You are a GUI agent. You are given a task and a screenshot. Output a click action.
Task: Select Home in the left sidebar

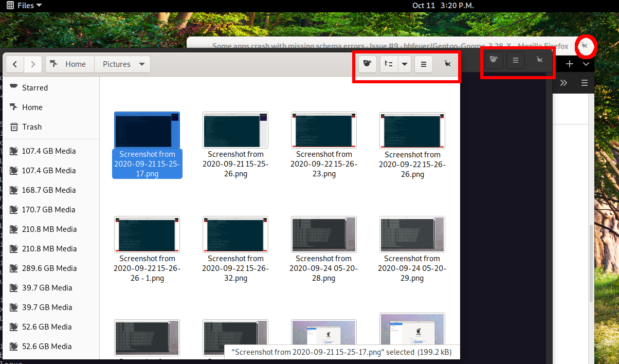[x=32, y=107]
